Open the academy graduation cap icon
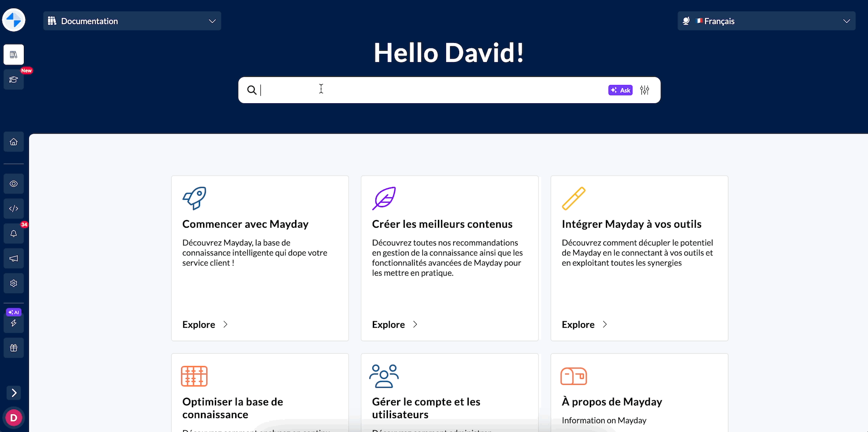The height and width of the screenshot is (432, 868). (13, 79)
